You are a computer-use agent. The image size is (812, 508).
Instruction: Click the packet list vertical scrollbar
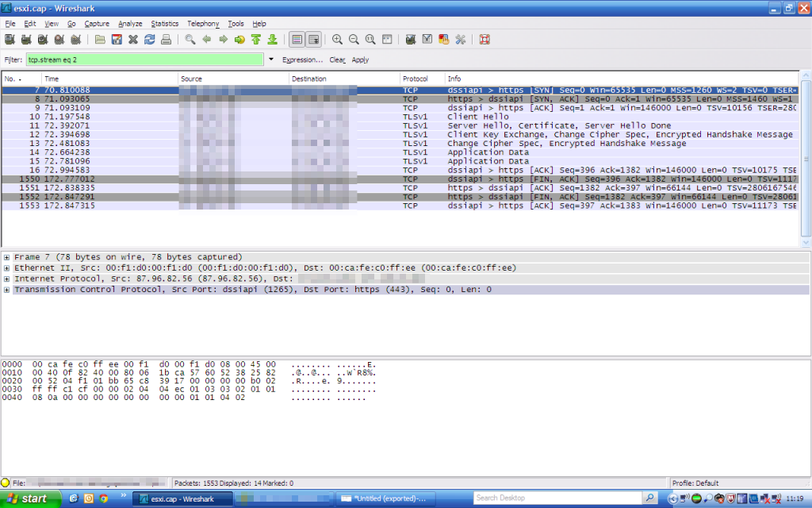[806, 159]
